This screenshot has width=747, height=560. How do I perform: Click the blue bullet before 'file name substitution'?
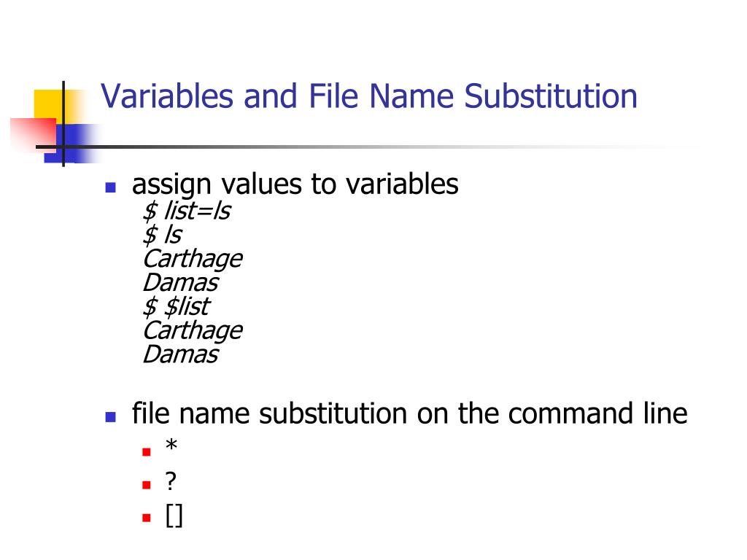click(111, 417)
